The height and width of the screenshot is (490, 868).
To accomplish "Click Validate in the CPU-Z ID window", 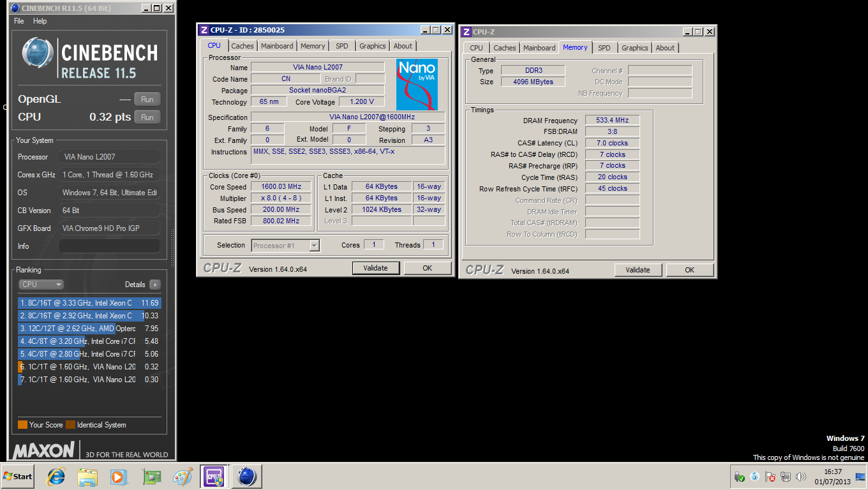I will pyautogui.click(x=375, y=268).
